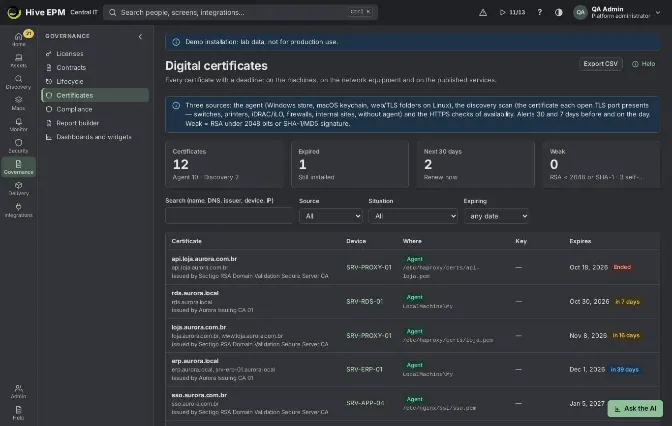Open the alerts warning triangle icon

[483, 12]
